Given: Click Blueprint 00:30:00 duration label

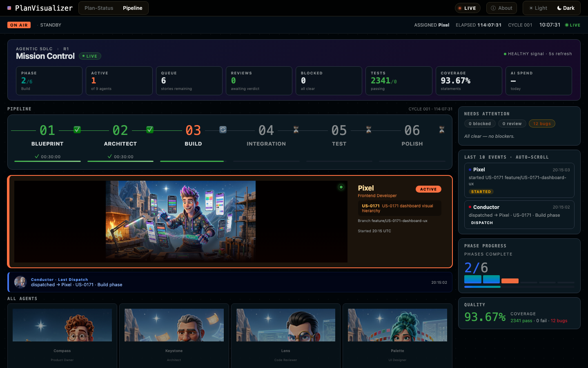Looking at the screenshot, I should pyautogui.click(x=47, y=157).
